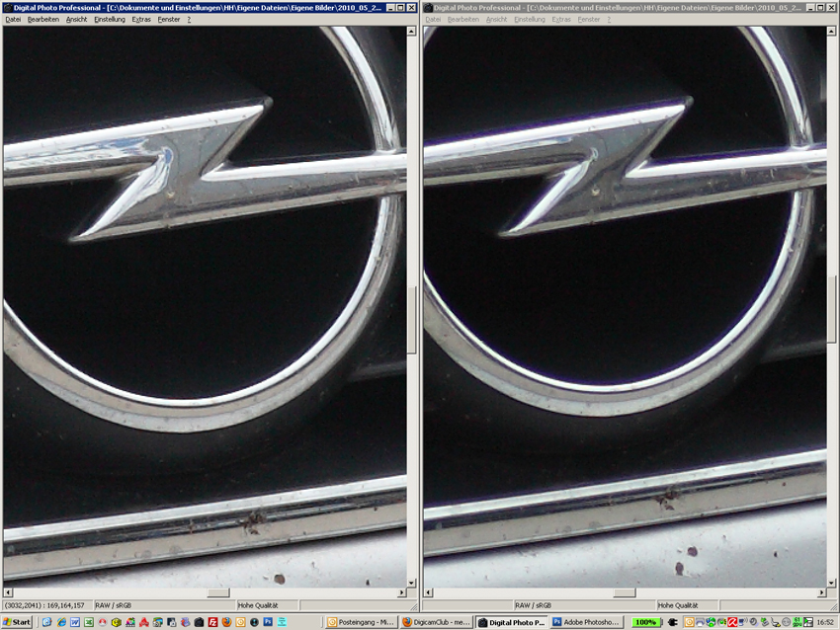
Task: Launch Outlook from quick launch
Action: (x=240, y=622)
